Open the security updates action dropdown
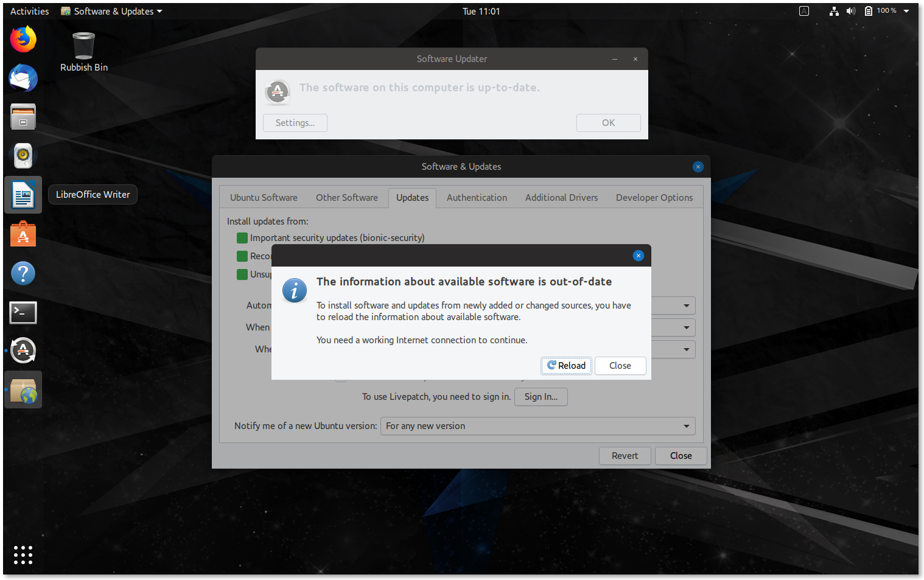Screen dimensions: 924x580 pyautogui.click(x=673, y=327)
